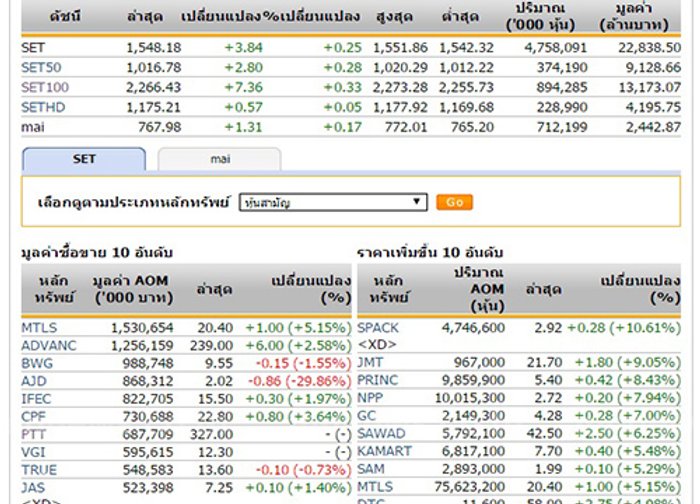The height and width of the screenshot is (504, 700).
Task: Open the JAS stock link
Action: point(33,487)
